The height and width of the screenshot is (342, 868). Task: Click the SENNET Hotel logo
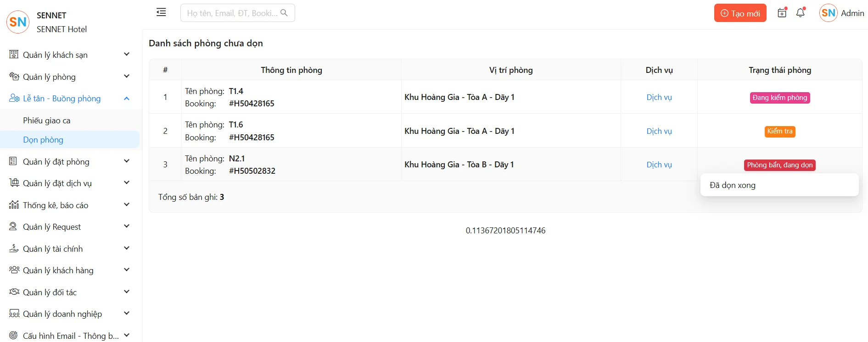(x=18, y=22)
